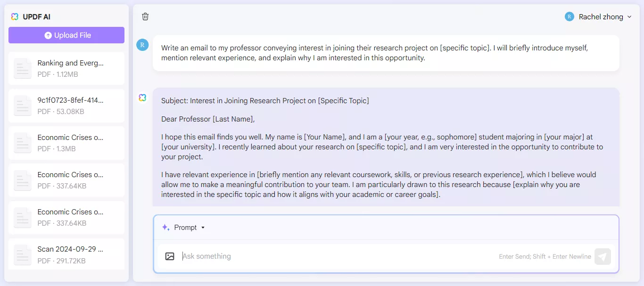
Task: Select the first 337.64KB Economic Crises PDF
Action: pyautogui.click(x=66, y=180)
